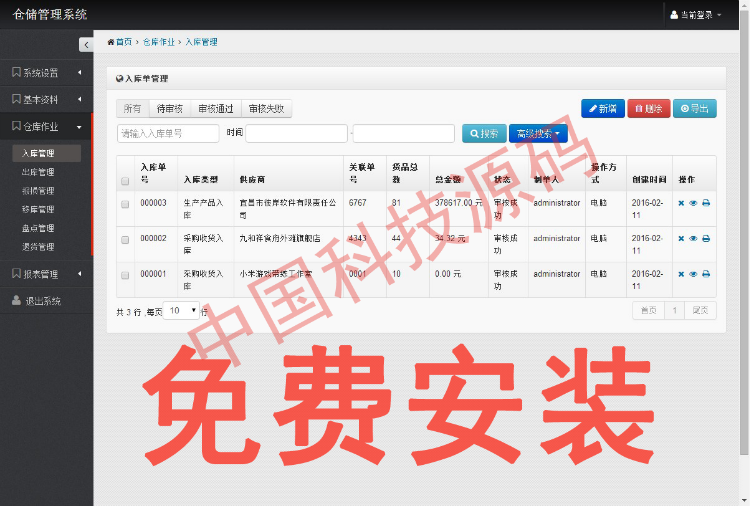Click the 请输入入库单号 search input field
The height and width of the screenshot is (506, 750).
tap(168, 133)
